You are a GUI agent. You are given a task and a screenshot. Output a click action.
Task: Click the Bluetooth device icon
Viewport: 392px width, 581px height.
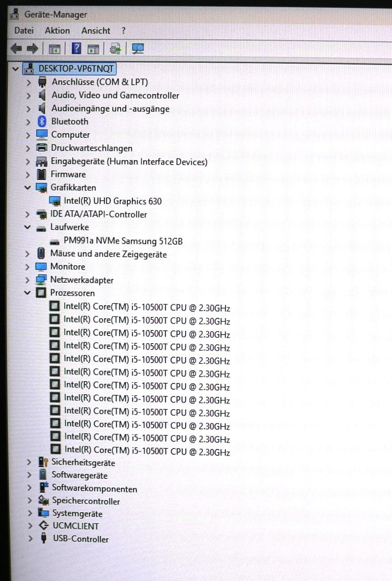[x=42, y=121]
